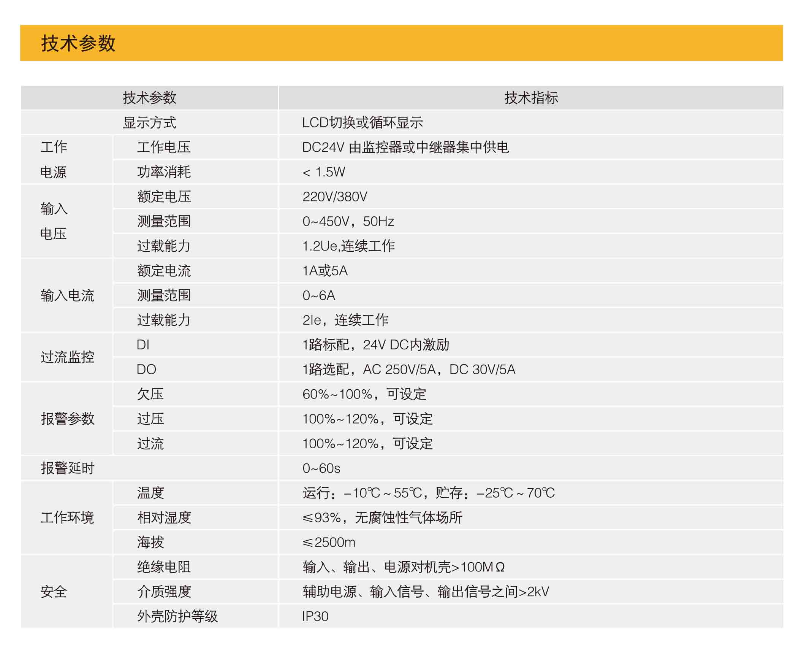The image size is (812, 657).
Task: Select the DO relay output specification text
Action: (x=408, y=370)
